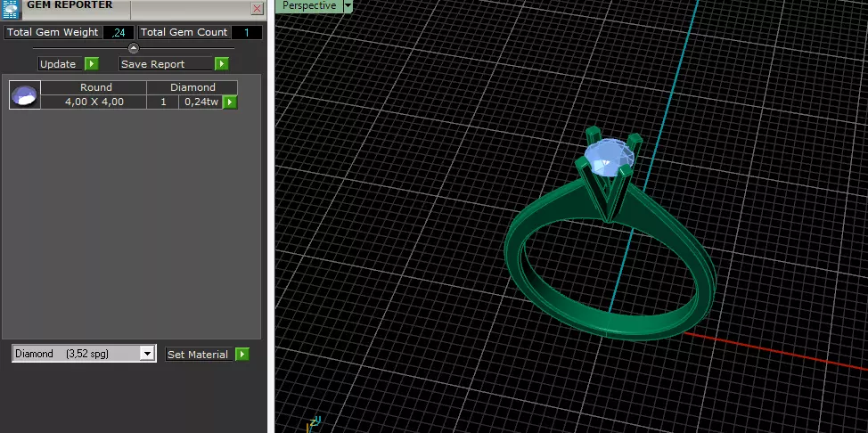Viewport: 868px width, 433px height.
Task: Click the green arrow beside 0,24tw
Action: (x=230, y=102)
